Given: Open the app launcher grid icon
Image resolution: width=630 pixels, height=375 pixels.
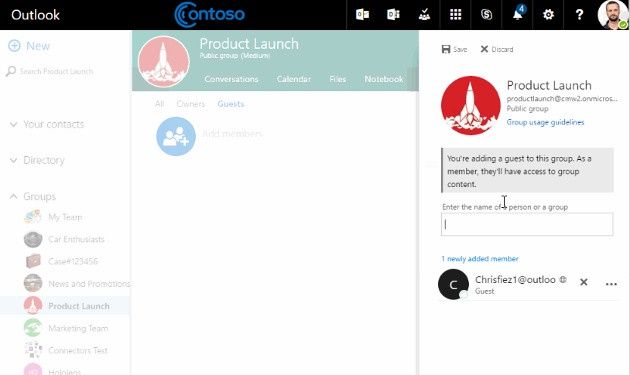Looking at the screenshot, I should [x=455, y=15].
